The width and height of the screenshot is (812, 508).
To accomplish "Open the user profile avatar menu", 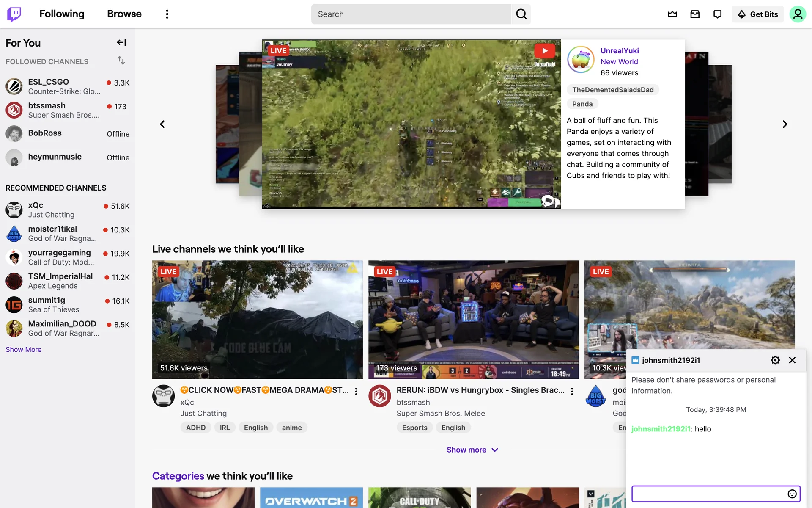I will pyautogui.click(x=797, y=14).
